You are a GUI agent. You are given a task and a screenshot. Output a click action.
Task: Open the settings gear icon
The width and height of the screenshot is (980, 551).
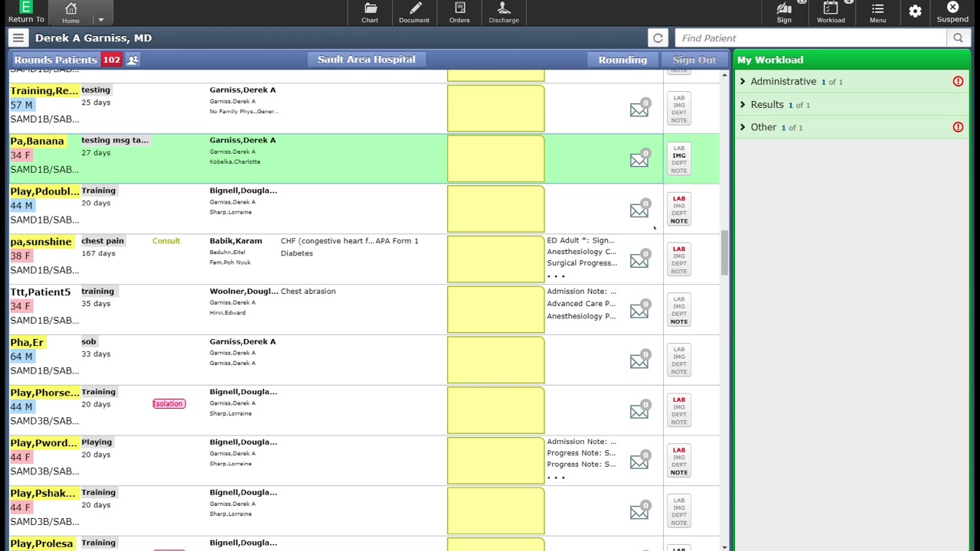tap(915, 11)
